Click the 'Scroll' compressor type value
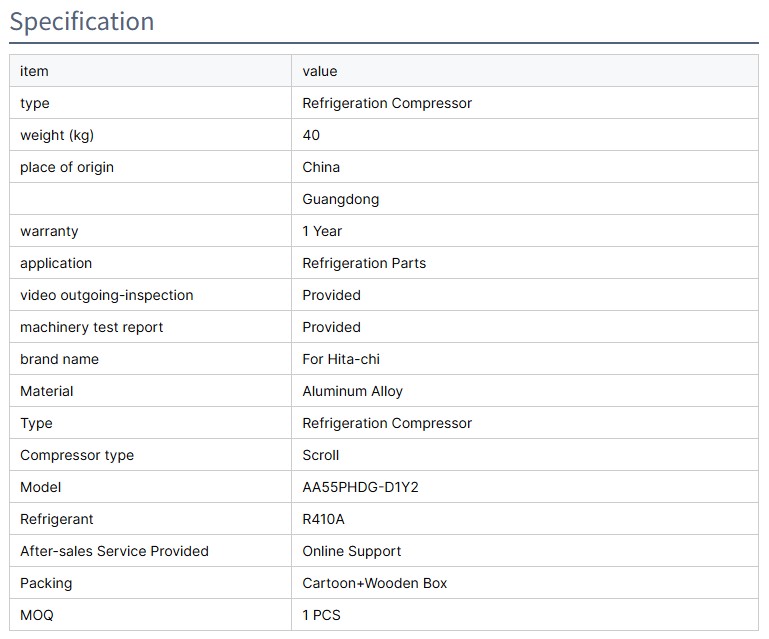 (321, 455)
